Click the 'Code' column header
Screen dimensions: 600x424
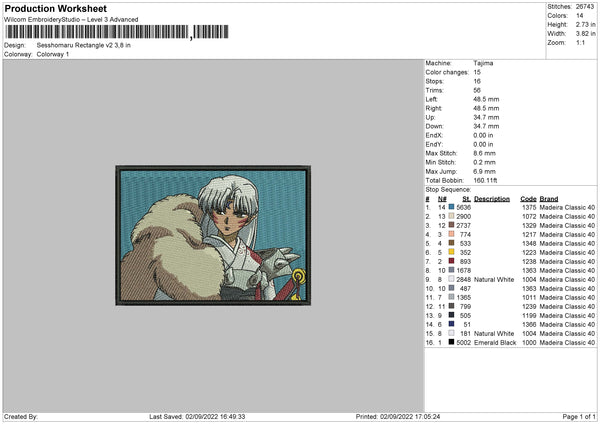pyautogui.click(x=528, y=199)
